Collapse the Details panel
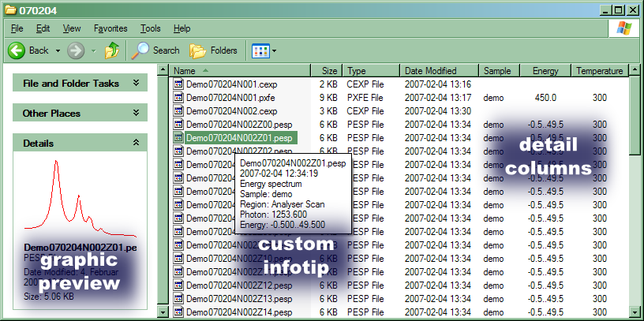The image size is (644, 321). 136,143
